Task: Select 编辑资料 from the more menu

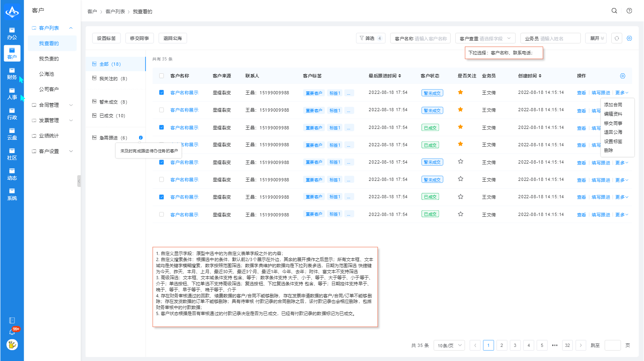Action: [x=613, y=114]
